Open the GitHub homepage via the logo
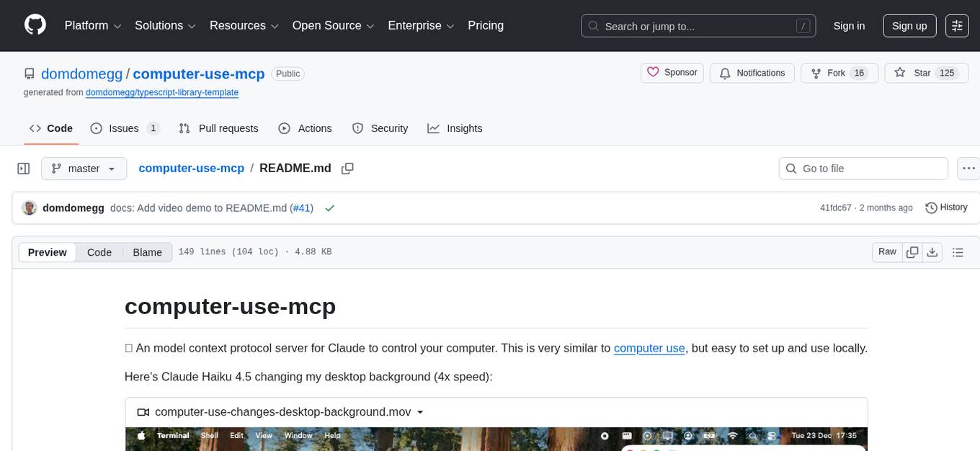This screenshot has width=980, height=451. (35, 25)
